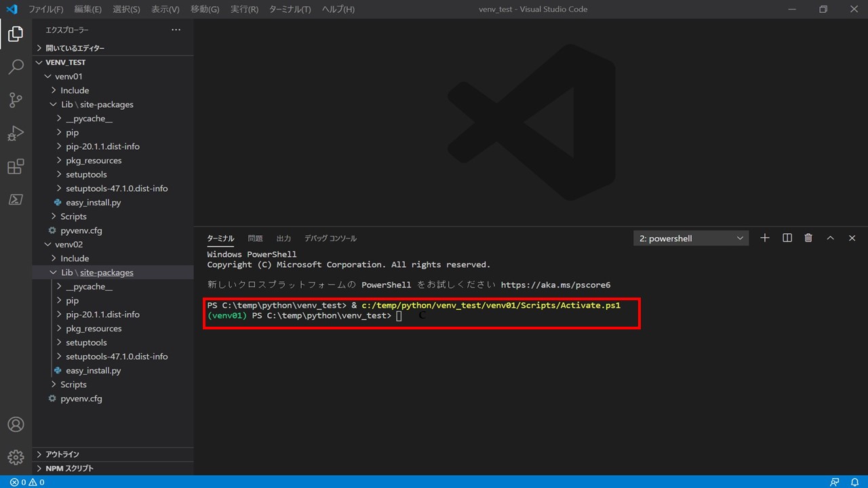Open the Search view icon

[x=15, y=66]
